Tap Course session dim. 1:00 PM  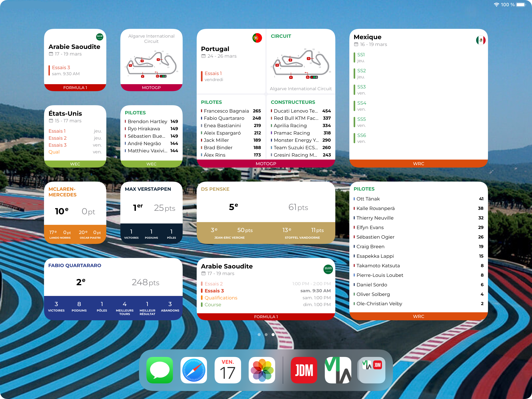[266, 305]
